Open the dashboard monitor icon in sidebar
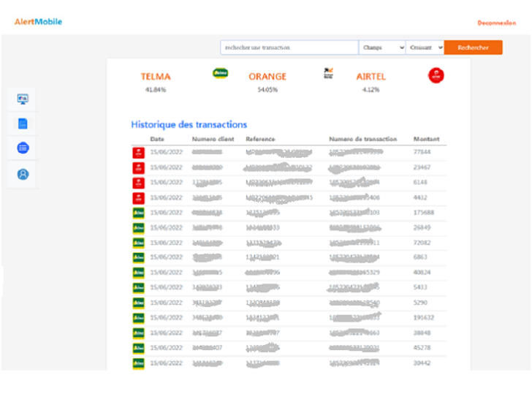The width and height of the screenshot is (532, 402). [23, 99]
